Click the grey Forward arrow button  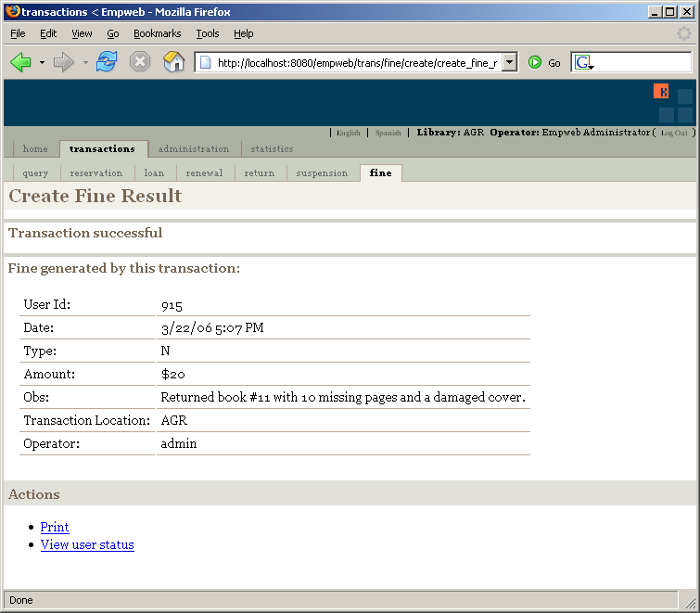[64, 62]
